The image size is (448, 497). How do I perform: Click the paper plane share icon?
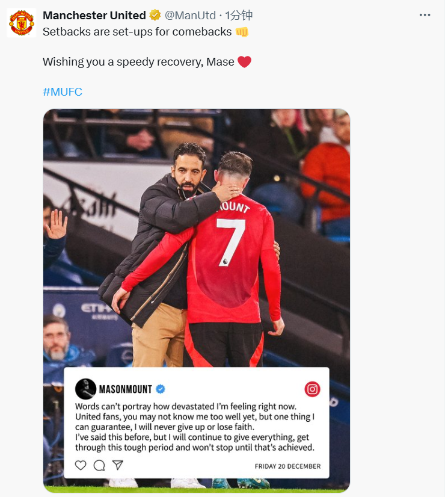coord(117,465)
